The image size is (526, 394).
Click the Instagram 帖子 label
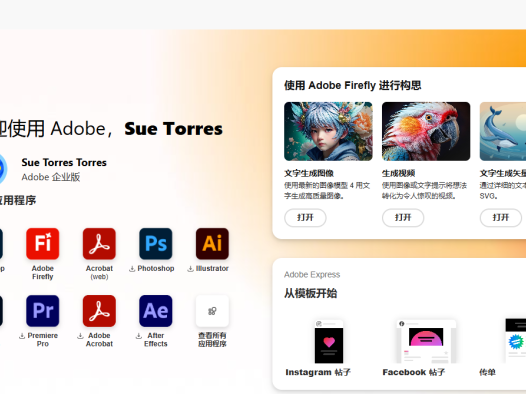point(318,372)
